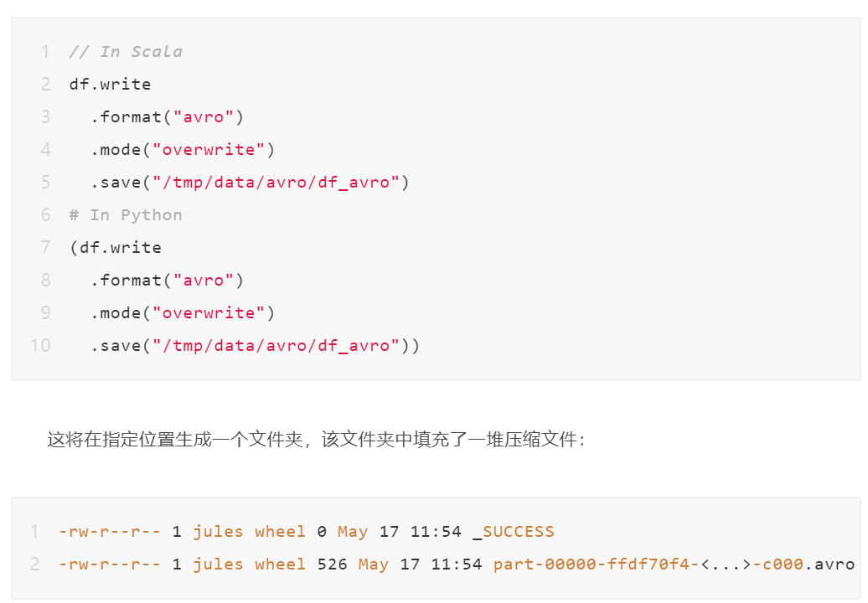Image resolution: width=868 pixels, height=603 pixels.
Task: Click line number 10 in the first code block
Action: tap(40, 346)
